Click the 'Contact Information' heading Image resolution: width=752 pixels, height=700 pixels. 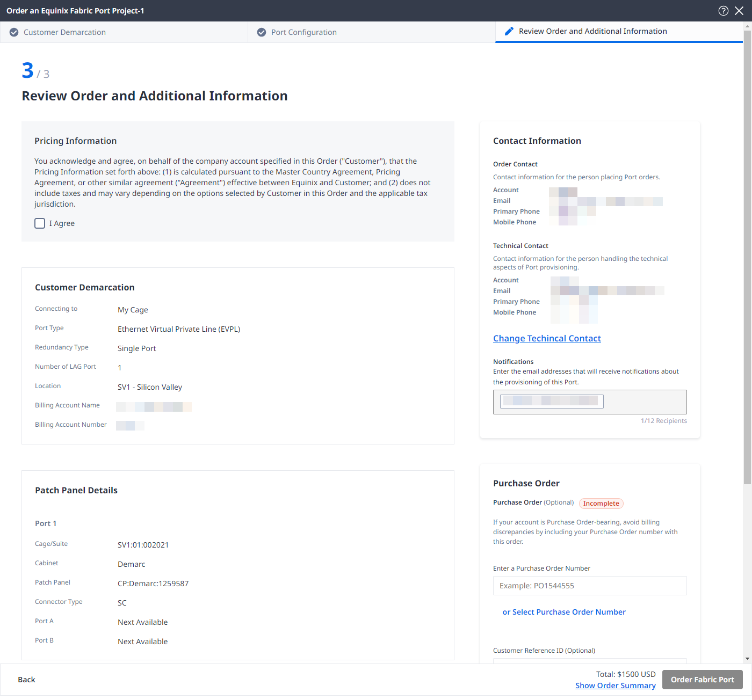pyautogui.click(x=537, y=141)
